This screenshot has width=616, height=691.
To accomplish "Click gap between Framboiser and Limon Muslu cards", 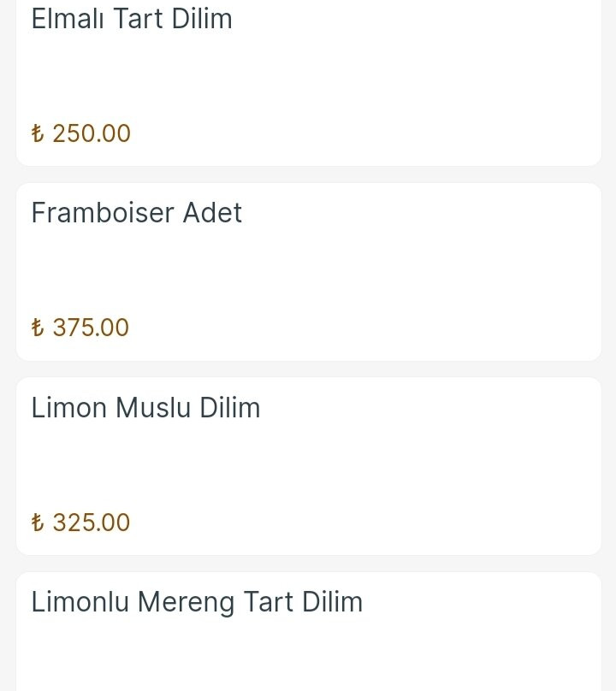I will tap(308, 369).
